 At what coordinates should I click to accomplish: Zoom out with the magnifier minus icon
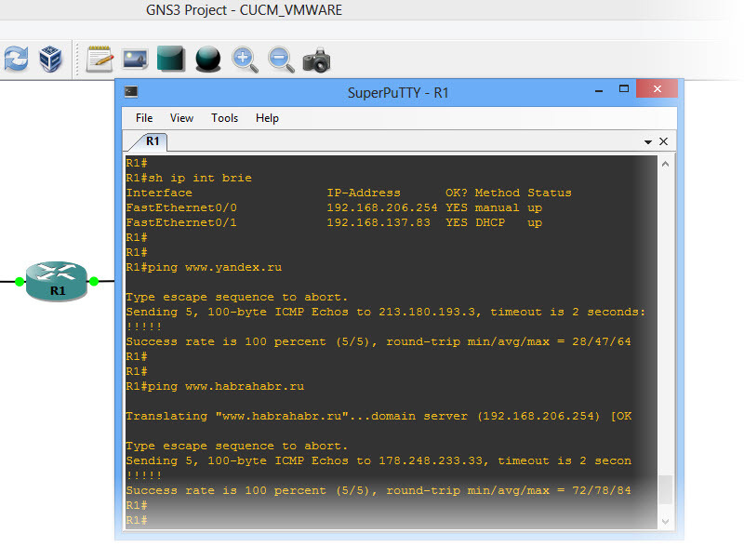[281, 60]
